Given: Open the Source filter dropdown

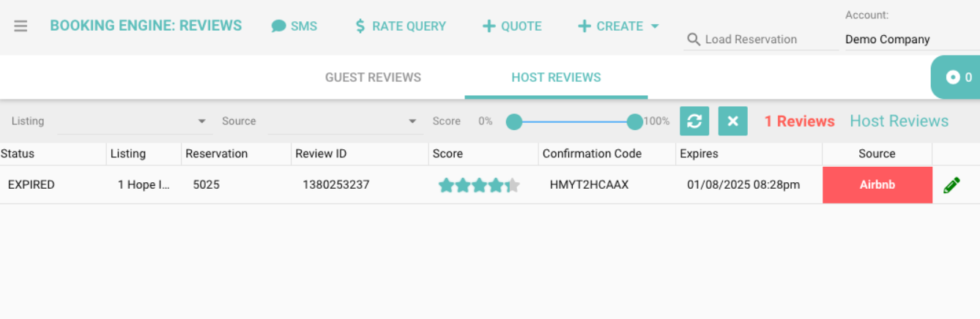Looking at the screenshot, I should 344,121.
